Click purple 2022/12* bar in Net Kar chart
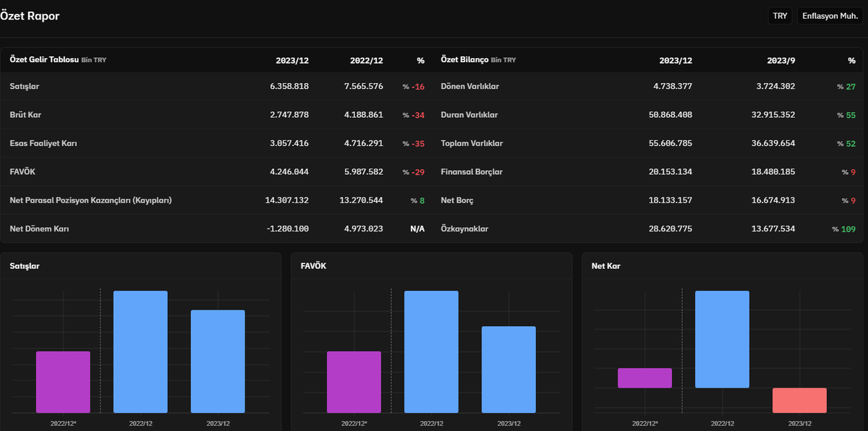 (x=644, y=378)
